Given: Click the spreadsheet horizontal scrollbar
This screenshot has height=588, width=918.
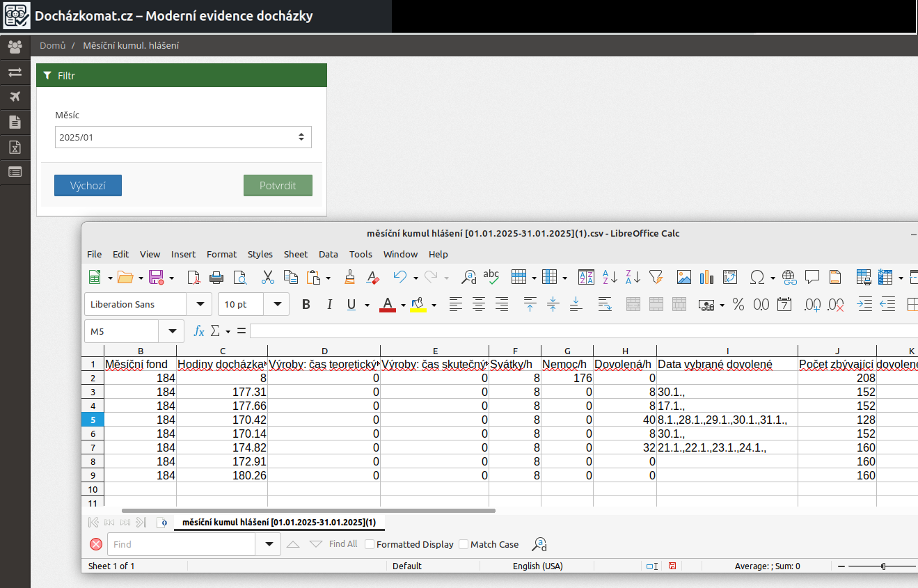Looking at the screenshot, I should [308, 511].
